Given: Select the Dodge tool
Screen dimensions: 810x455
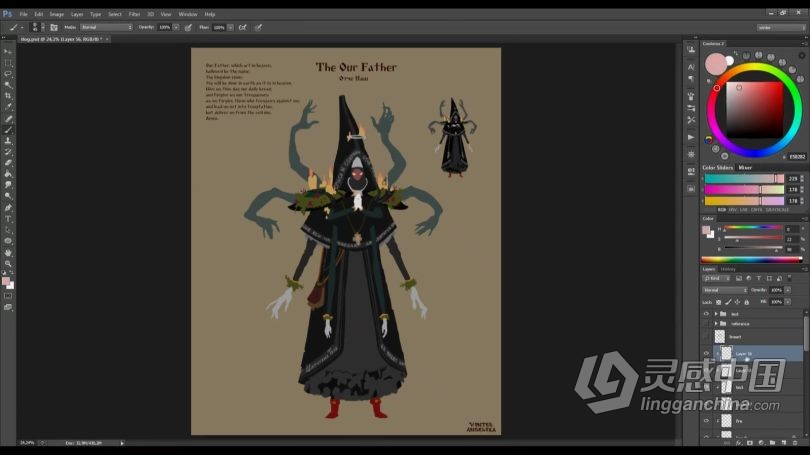Looking at the screenshot, I should [8, 196].
